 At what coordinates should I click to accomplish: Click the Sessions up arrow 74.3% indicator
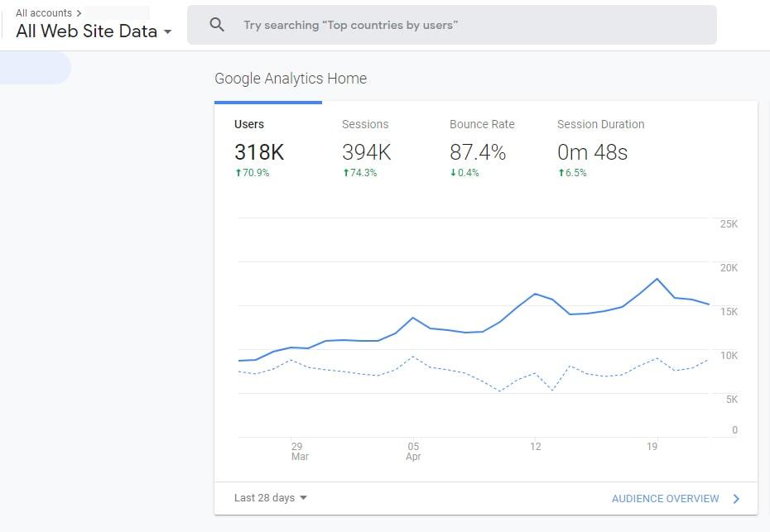pyautogui.click(x=359, y=173)
